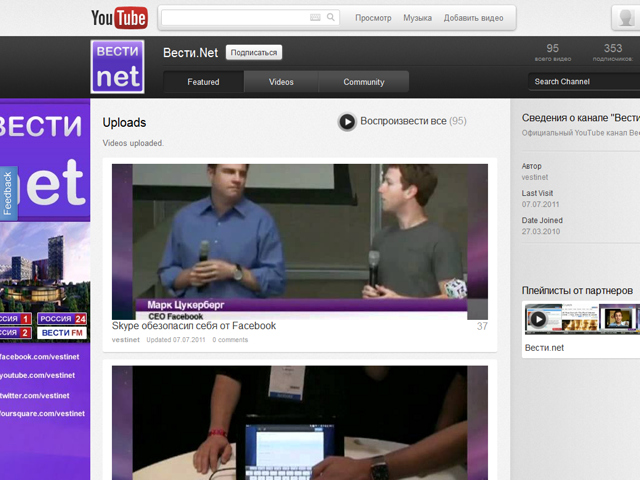Click the Россия 2 badge
This screenshot has width=640, height=480.
16,333
